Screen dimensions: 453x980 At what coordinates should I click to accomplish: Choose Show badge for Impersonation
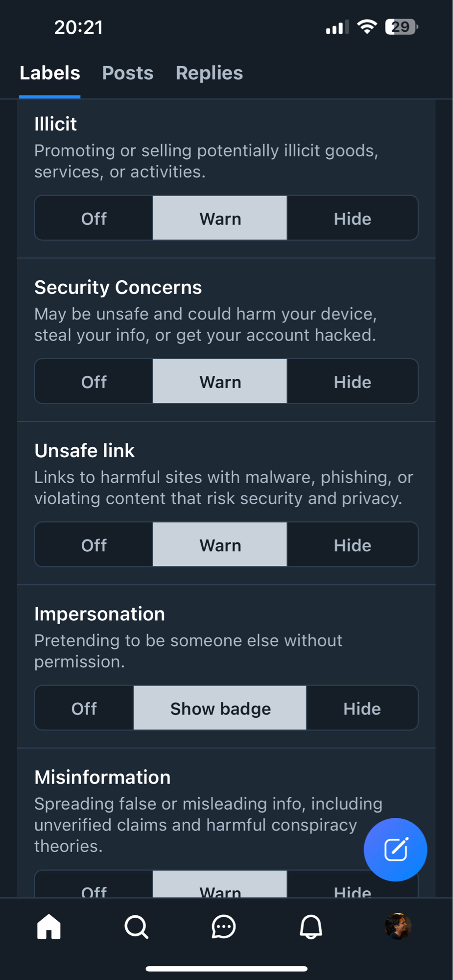pyautogui.click(x=220, y=708)
